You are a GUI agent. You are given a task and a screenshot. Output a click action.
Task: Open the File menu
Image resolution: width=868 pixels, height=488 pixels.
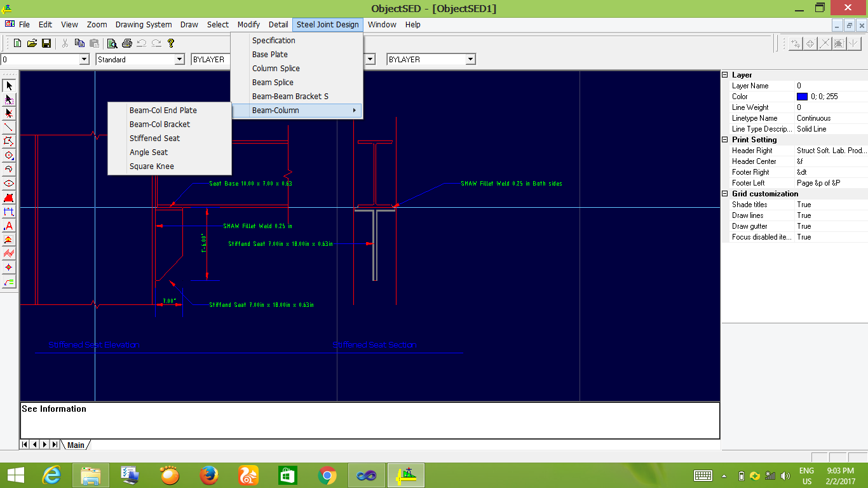pyautogui.click(x=24, y=25)
